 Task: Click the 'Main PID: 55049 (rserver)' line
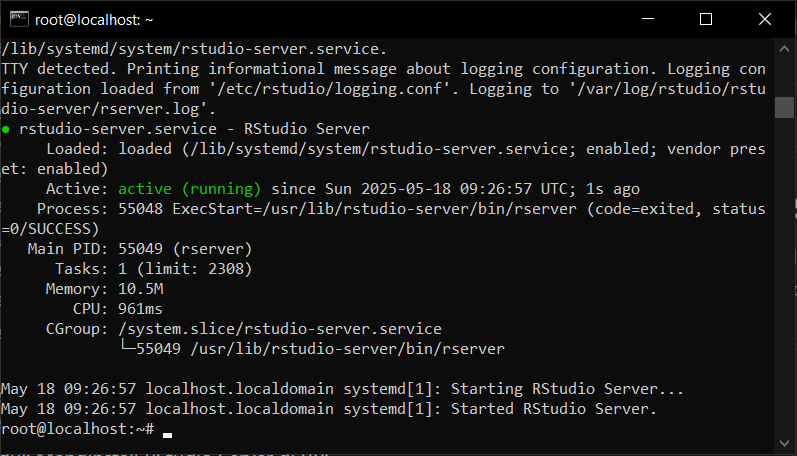point(140,249)
